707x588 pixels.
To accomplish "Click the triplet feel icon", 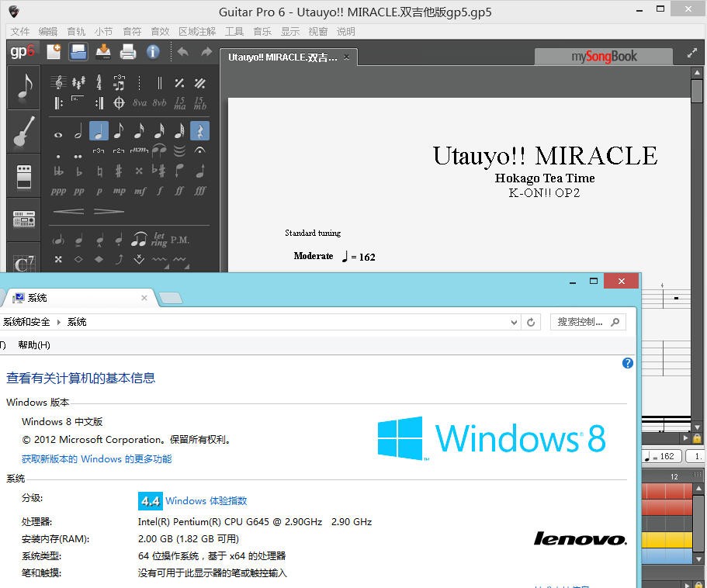I will click(x=119, y=82).
